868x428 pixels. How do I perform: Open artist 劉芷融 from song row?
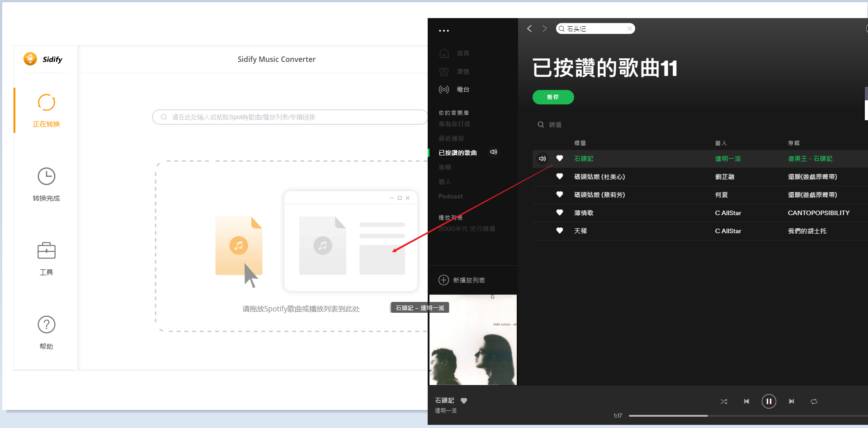(x=725, y=177)
